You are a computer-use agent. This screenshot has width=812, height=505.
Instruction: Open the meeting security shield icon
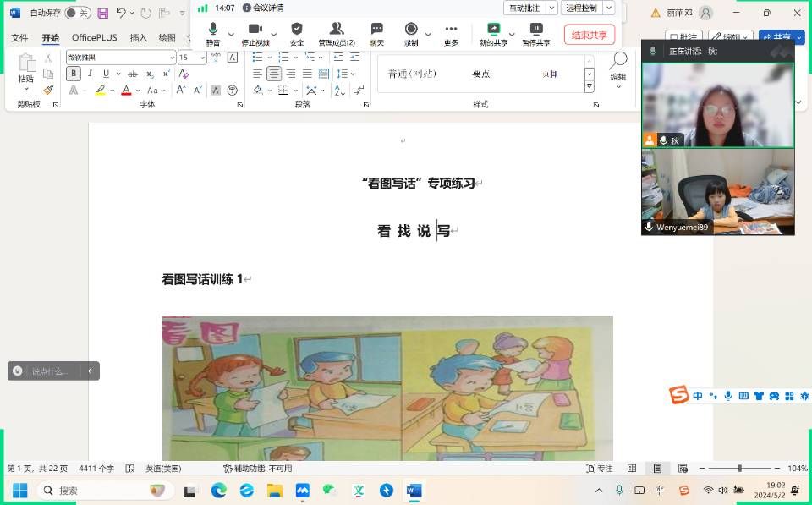click(x=297, y=33)
